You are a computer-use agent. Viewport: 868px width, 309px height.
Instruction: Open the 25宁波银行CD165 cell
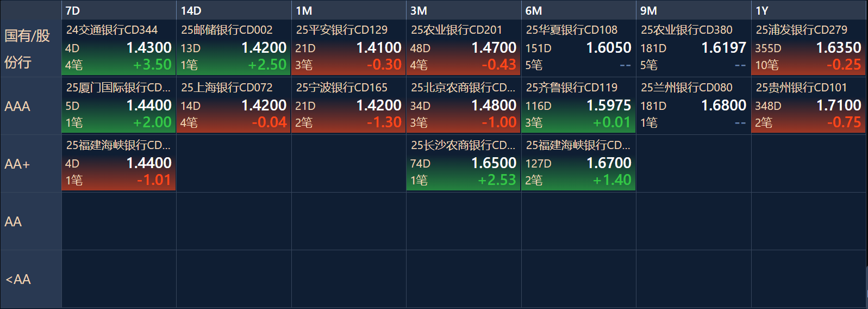348,106
